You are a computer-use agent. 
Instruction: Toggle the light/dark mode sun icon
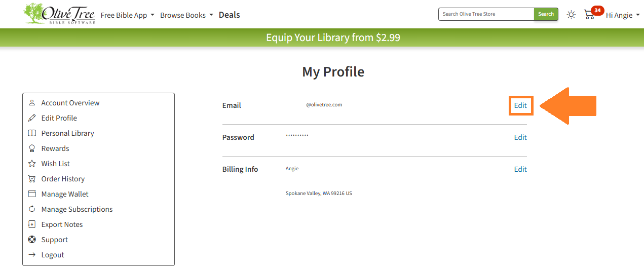tap(571, 15)
